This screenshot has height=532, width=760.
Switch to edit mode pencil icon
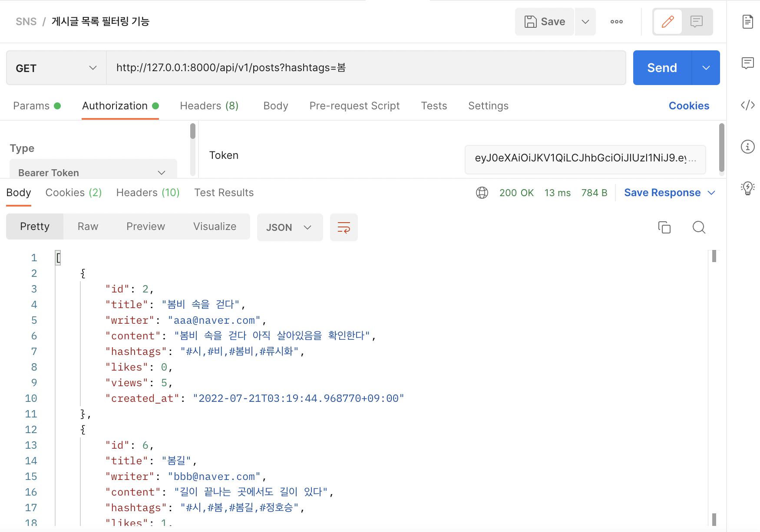667,22
